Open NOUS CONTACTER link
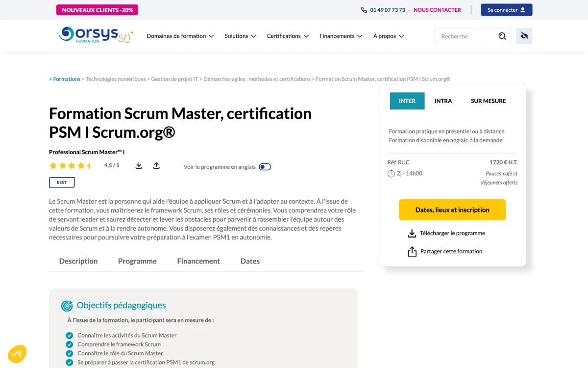This screenshot has width=588, height=368. pos(437,10)
